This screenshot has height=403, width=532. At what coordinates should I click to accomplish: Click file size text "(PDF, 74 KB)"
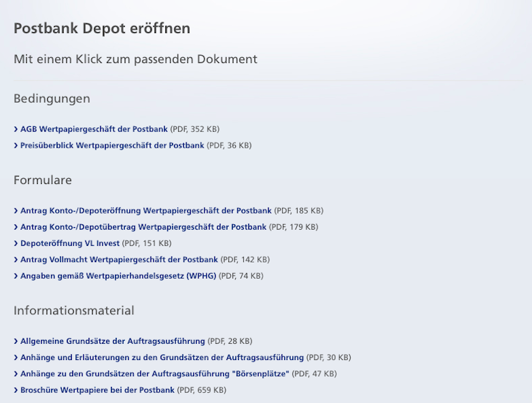pos(241,276)
